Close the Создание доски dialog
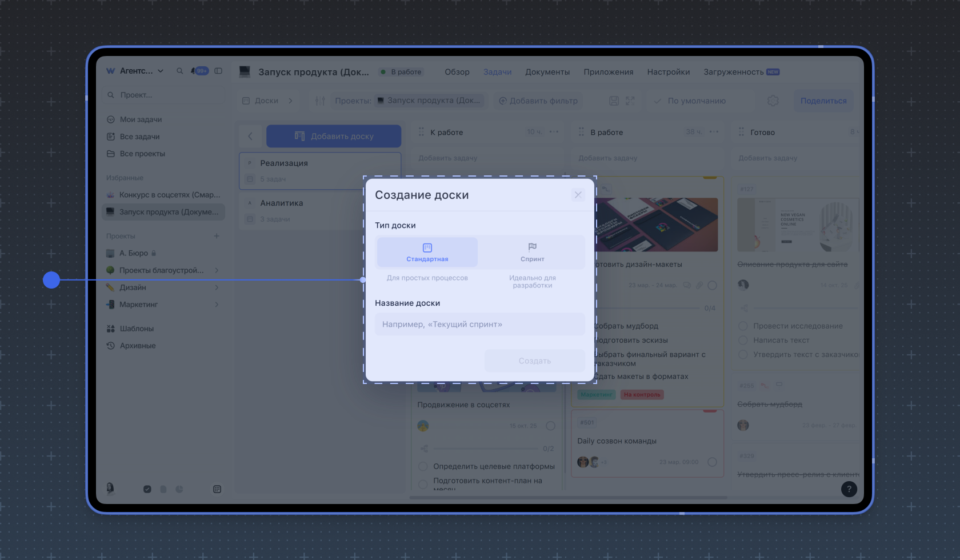Viewport: 960px width, 560px height. click(x=578, y=195)
